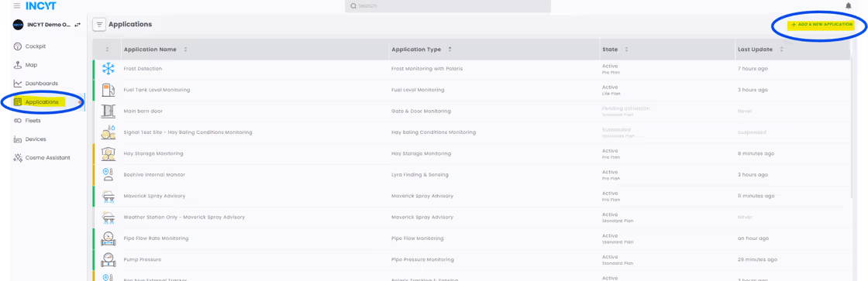Click the Fuel Level Monitoring type cell
This screenshot has width=868, height=281.
pos(418,90)
